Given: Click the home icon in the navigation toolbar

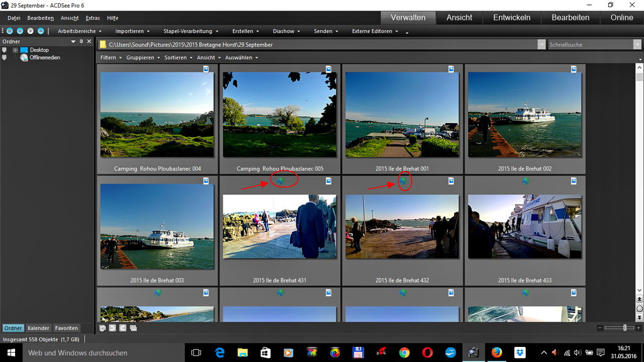Looking at the screenshot, I should point(9,31).
